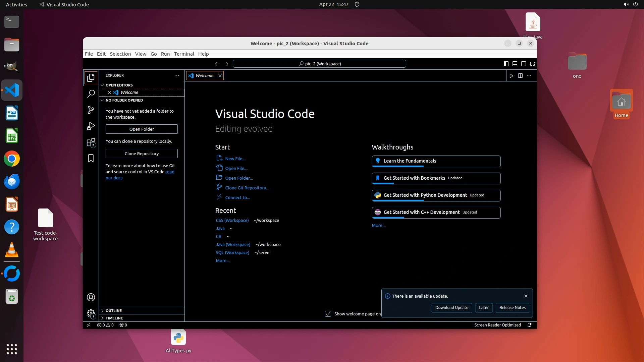This screenshot has width=644, height=362.
Task: Click the Customize Layout icon
Action: click(x=532, y=64)
